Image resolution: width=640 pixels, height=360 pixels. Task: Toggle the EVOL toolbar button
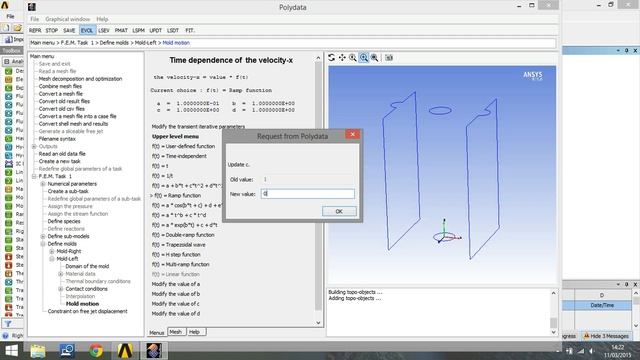click(x=87, y=31)
